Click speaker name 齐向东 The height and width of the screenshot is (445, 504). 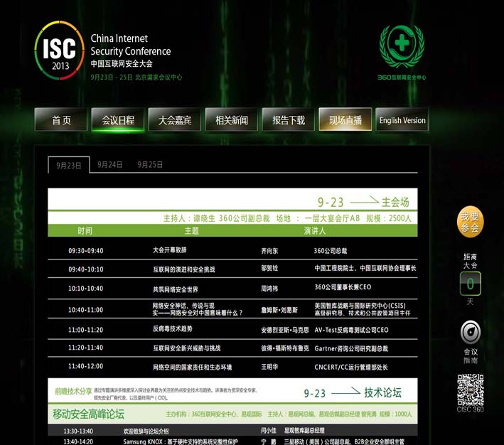[x=269, y=251]
